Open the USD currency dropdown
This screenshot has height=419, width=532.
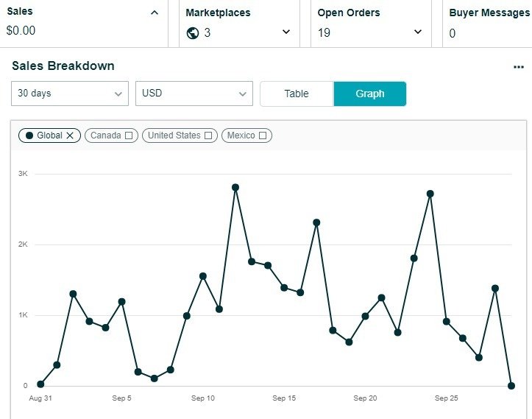(x=194, y=94)
